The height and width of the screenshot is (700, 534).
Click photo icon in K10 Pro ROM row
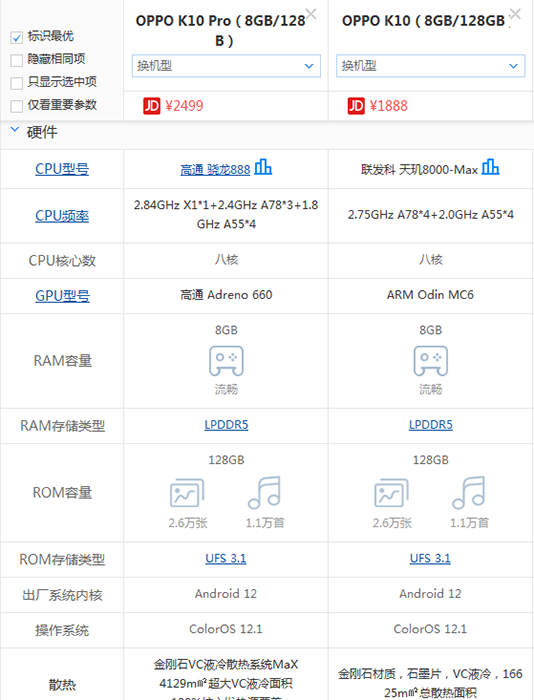pyautogui.click(x=187, y=493)
